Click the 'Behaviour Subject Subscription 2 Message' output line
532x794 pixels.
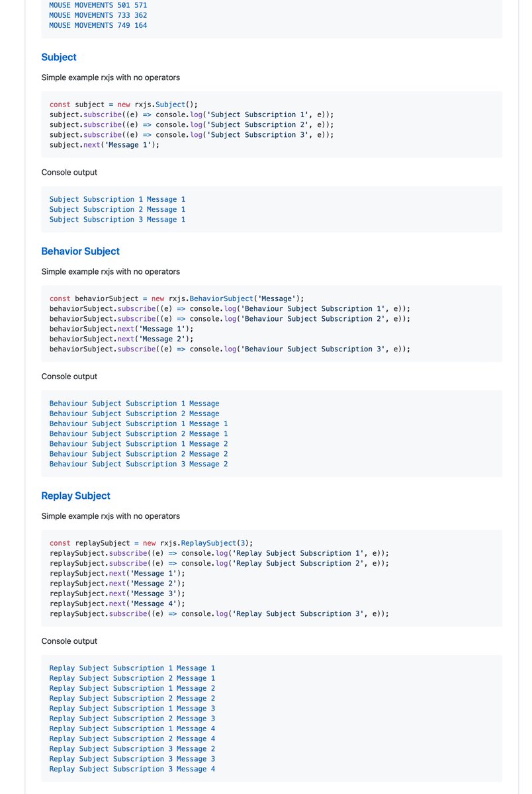click(134, 414)
